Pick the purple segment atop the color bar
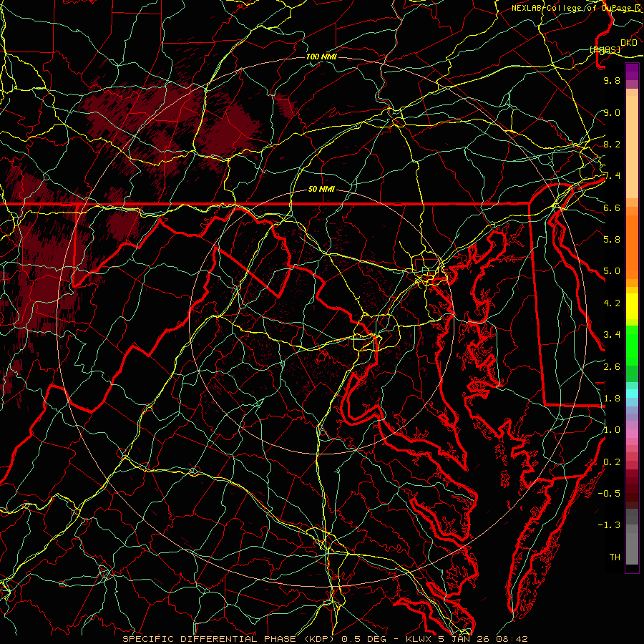This screenshot has width=644, height=644. pyautogui.click(x=632, y=72)
